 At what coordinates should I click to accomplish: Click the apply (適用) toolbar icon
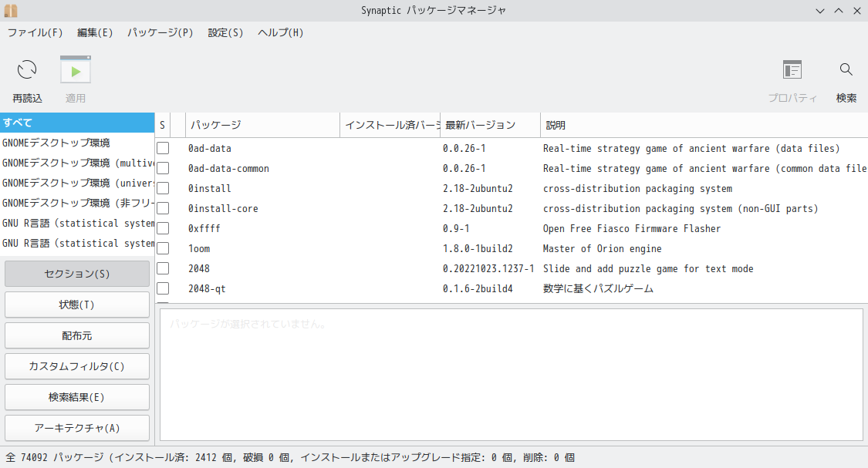76,70
